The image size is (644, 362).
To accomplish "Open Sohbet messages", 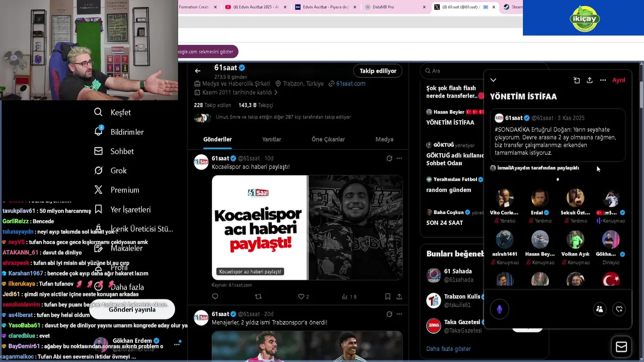I will 114,151.
